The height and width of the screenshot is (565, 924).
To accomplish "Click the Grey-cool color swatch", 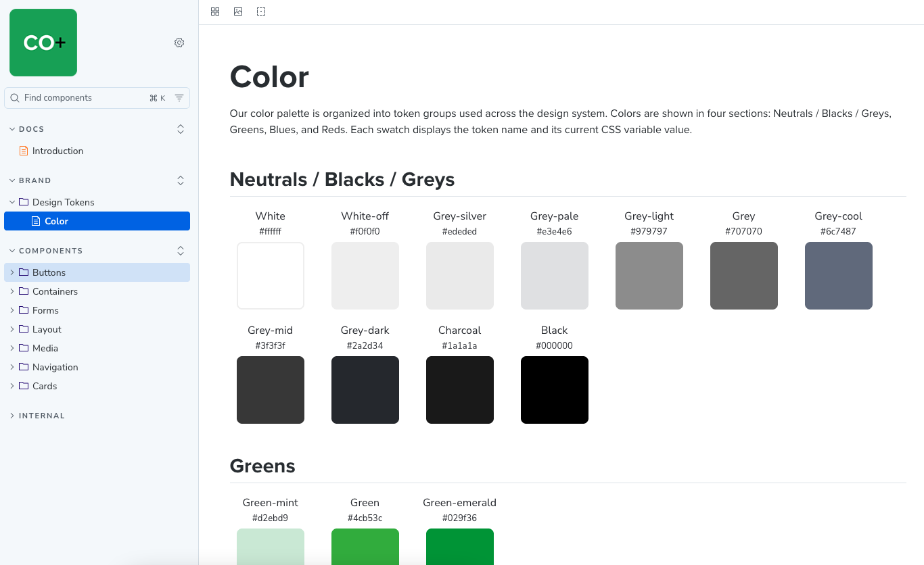I will (839, 276).
